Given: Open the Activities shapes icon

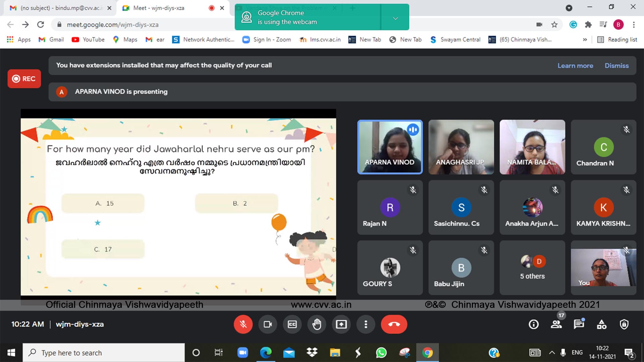Looking at the screenshot, I should pyautogui.click(x=601, y=324).
